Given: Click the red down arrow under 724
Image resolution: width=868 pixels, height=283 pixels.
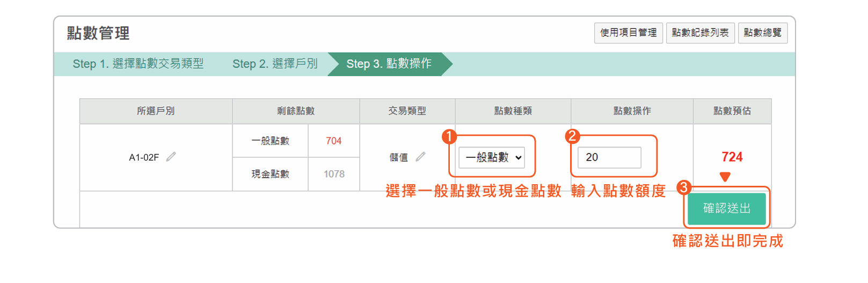Looking at the screenshot, I should pyautogui.click(x=725, y=177).
